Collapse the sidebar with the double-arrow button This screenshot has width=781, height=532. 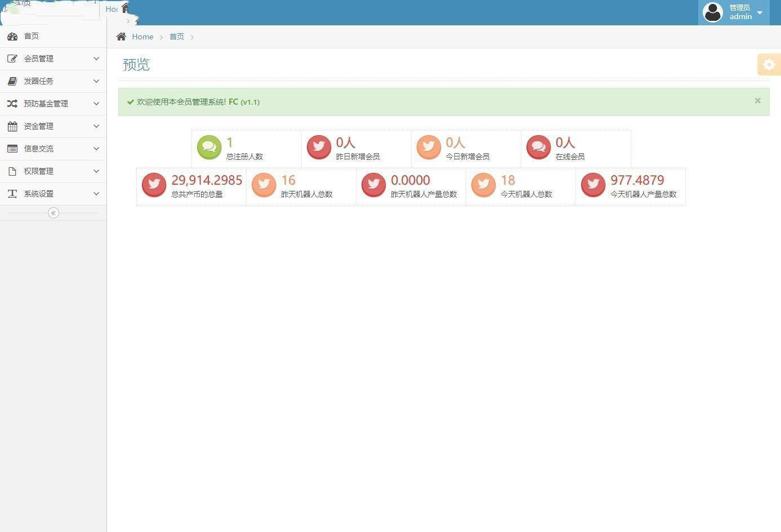[53, 213]
